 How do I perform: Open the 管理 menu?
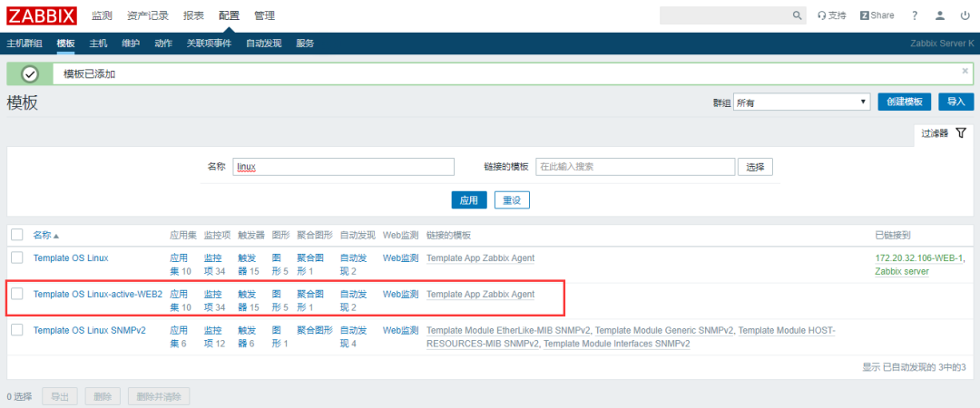point(264,15)
